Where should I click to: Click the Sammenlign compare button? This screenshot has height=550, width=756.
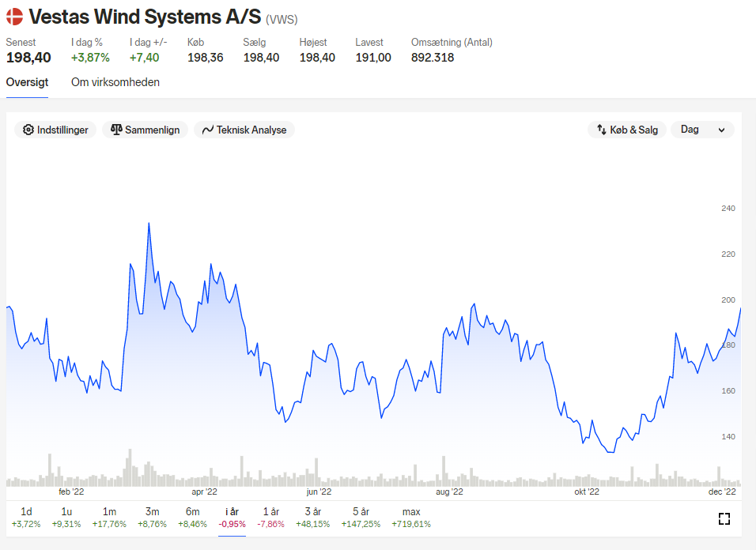pyautogui.click(x=146, y=130)
